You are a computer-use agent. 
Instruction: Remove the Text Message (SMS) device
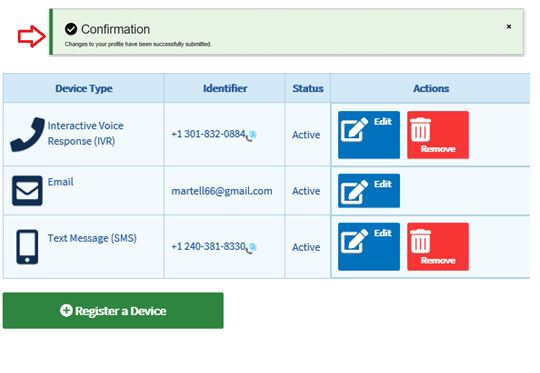[438, 247]
